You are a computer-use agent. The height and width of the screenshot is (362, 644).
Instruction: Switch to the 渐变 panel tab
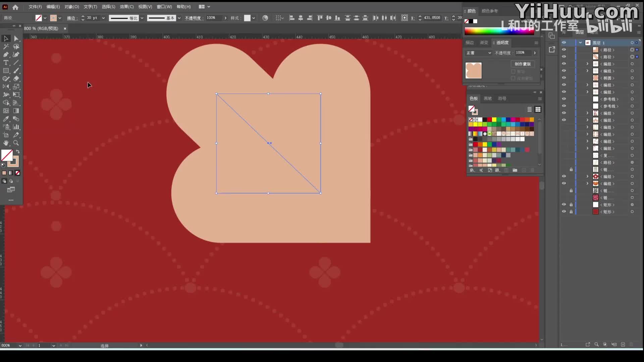(484, 43)
